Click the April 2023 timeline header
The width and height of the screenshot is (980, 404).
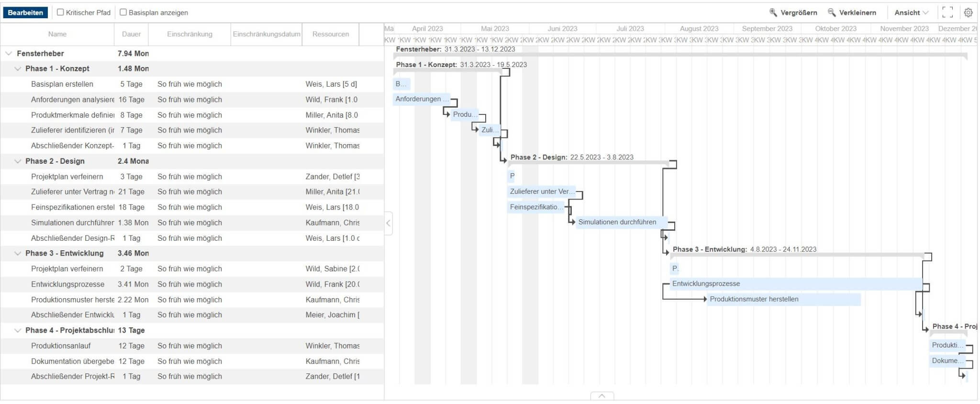427,29
